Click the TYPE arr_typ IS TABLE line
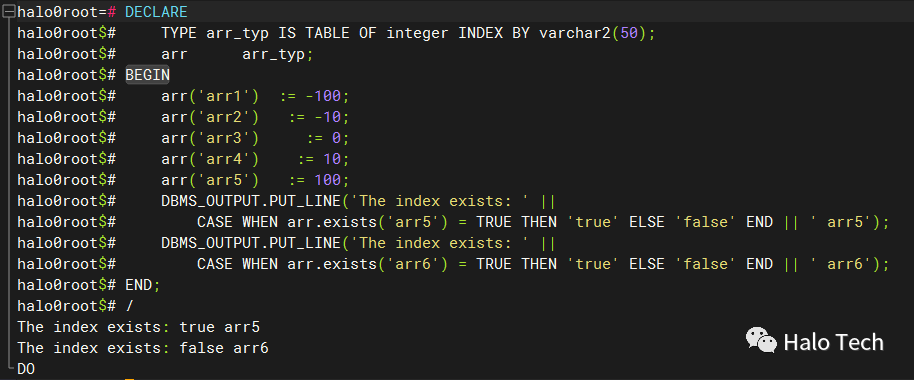Image resolution: width=914 pixels, height=380 pixels. pos(409,33)
